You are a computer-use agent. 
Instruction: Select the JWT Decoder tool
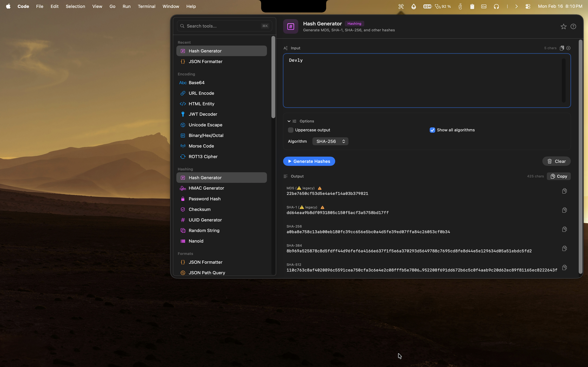point(203,114)
